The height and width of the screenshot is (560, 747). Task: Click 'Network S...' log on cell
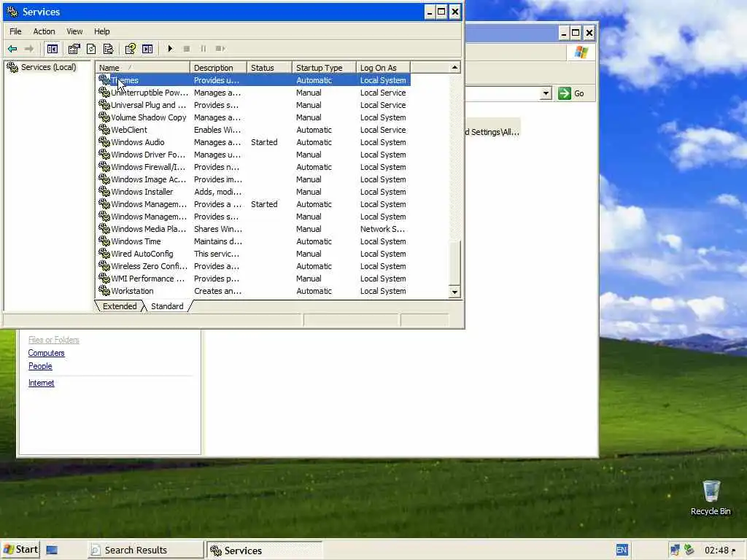tap(382, 229)
